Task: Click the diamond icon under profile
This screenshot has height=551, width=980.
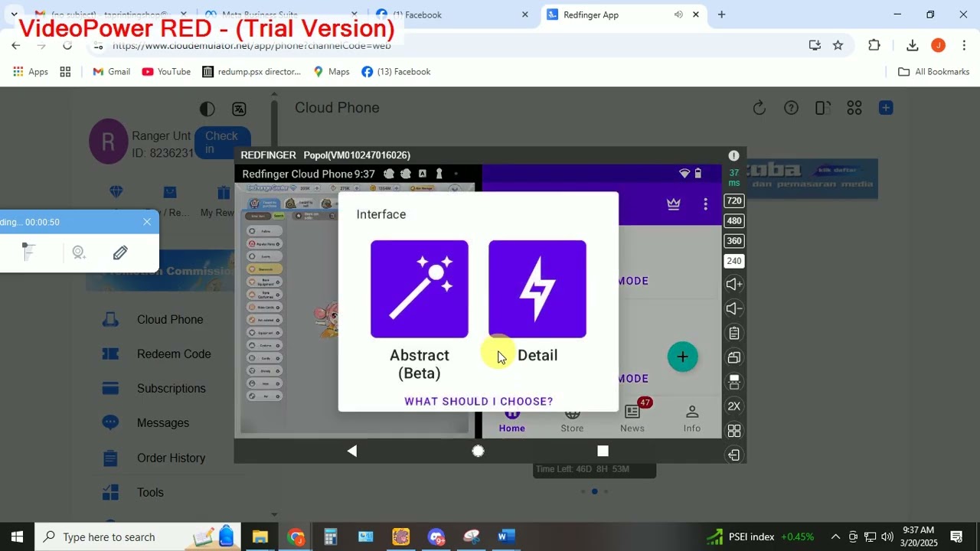Action: click(x=116, y=192)
